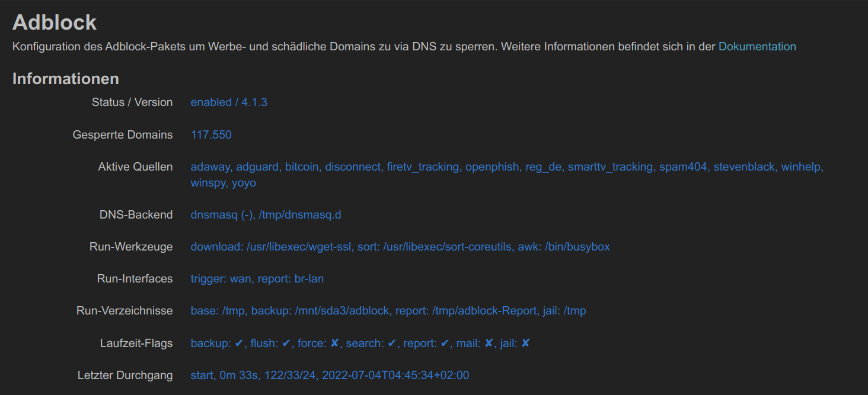
Task: Click the last run timestamp value
Action: (330, 375)
